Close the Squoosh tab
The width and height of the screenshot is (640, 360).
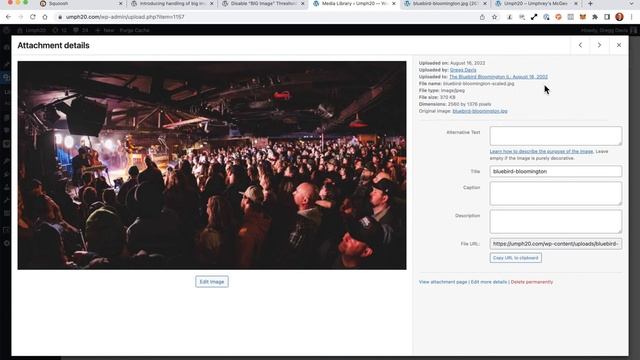coord(120,4)
